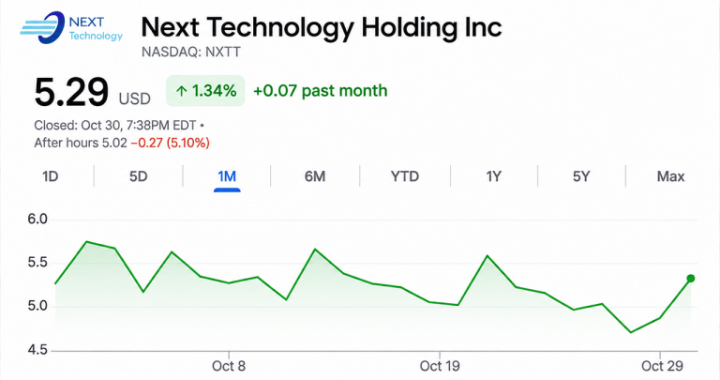Select the Max range tab

(670, 177)
